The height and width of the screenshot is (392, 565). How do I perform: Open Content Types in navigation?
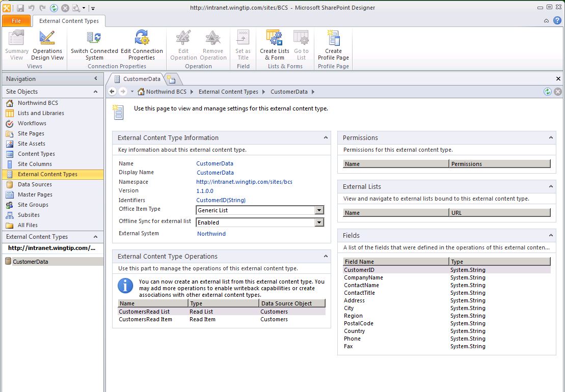tap(52, 154)
